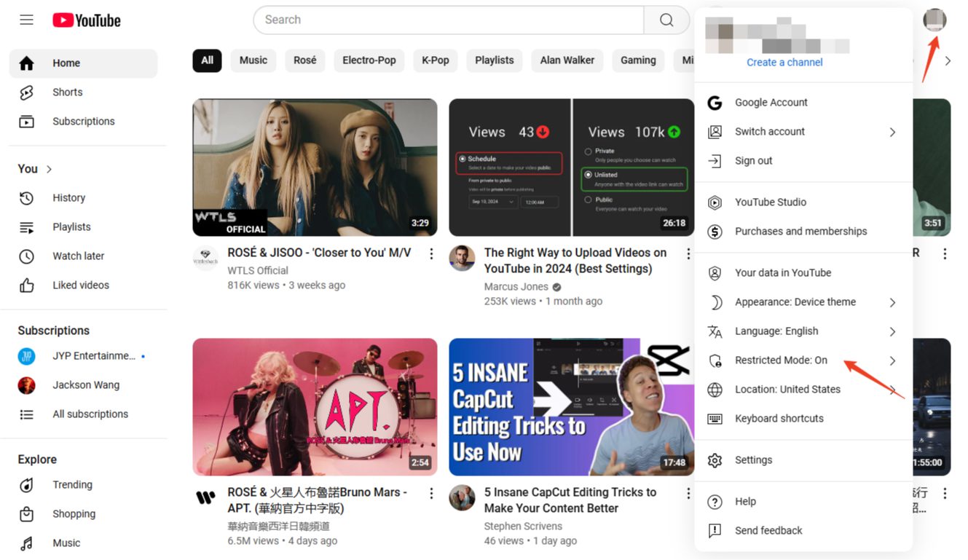The width and height of the screenshot is (968, 560).
Task: Select the Alan Walker chip
Action: click(567, 60)
